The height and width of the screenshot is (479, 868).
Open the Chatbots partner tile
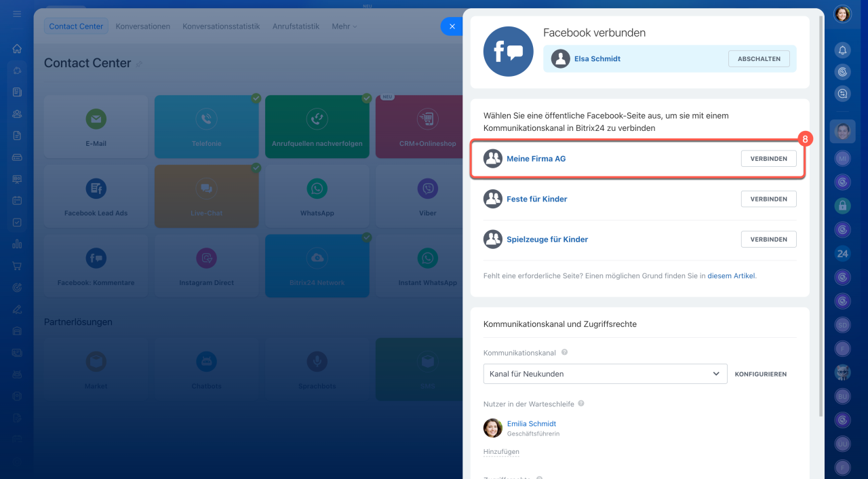(x=206, y=369)
